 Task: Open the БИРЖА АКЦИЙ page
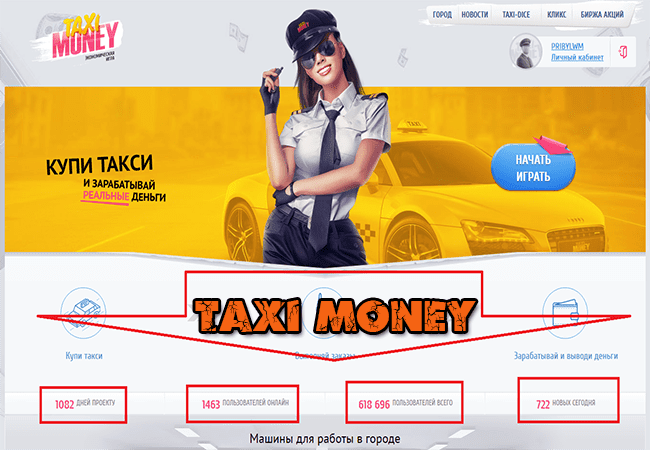[x=602, y=15]
